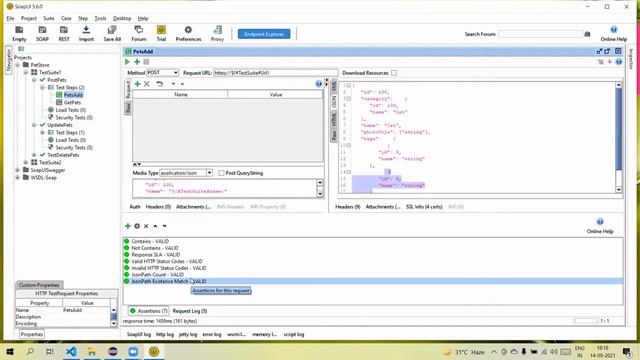Open Visual Studio Code from the taskbar
Viewport: 640px width, 360px height.
[71, 351]
